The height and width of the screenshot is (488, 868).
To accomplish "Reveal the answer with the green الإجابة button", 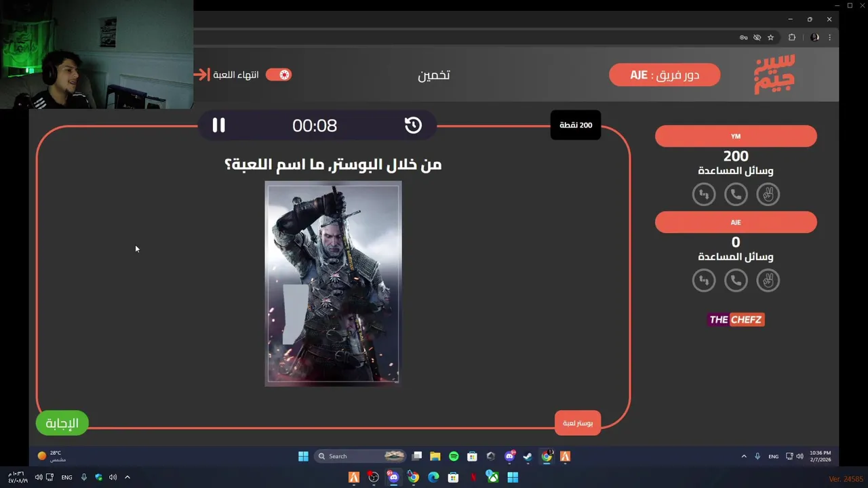I will pyautogui.click(x=62, y=423).
